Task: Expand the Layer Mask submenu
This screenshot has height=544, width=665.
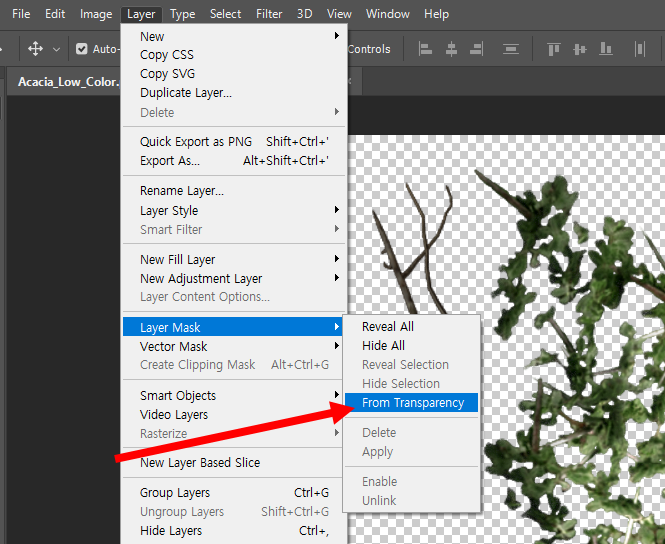Action: click(232, 327)
